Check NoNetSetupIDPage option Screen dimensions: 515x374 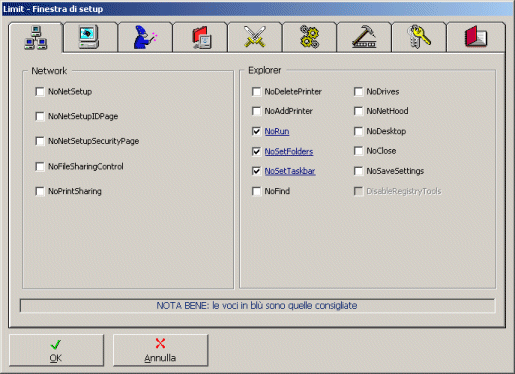coord(40,116)
